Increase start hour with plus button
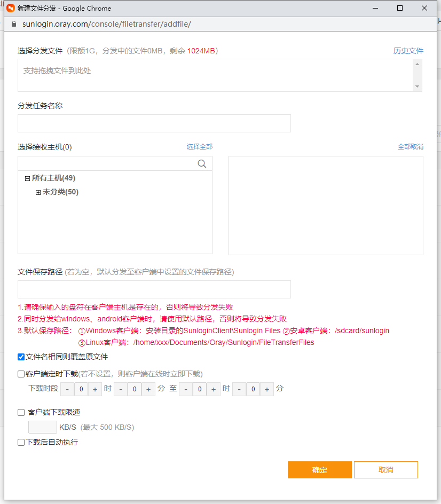Viewport: 441px width, 504px height. click(x=95, y=389)
